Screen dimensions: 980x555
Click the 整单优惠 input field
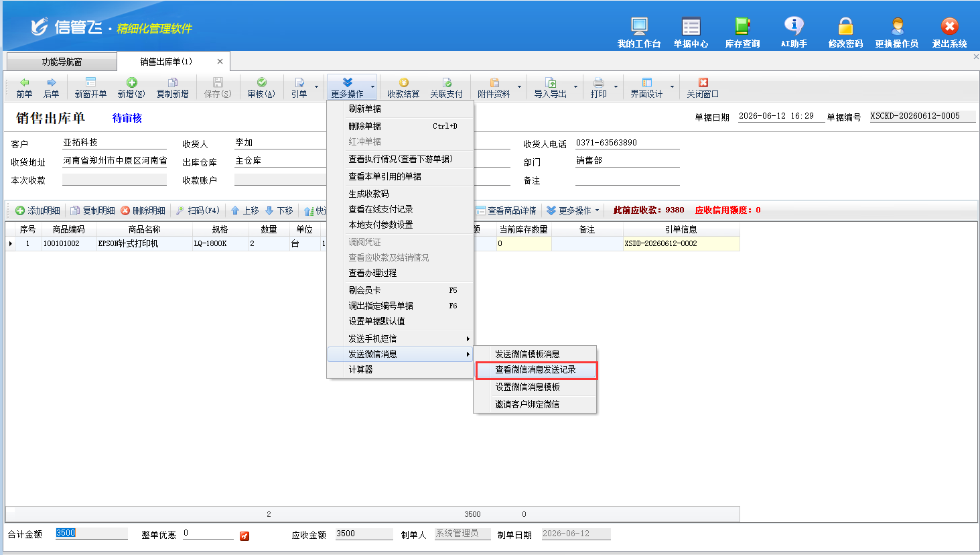pos(208,534)
